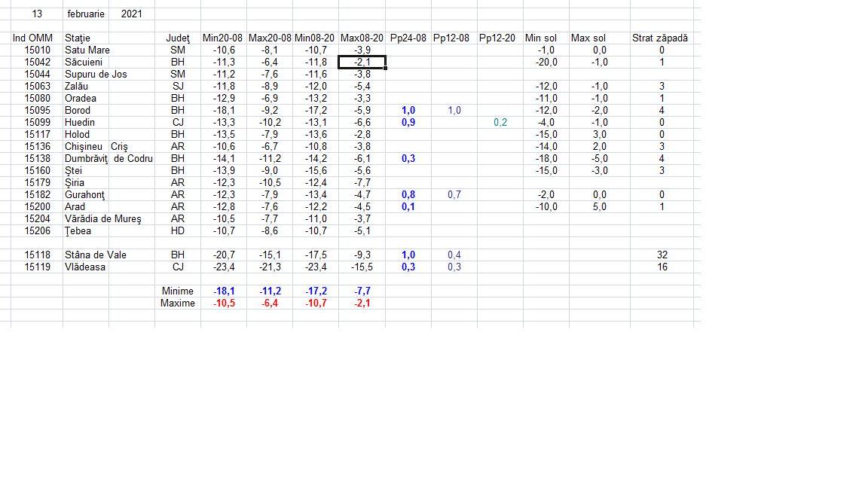Click the 'Max08-20' header cell
The height and width of the screenshot is (488, 868).
tap(362, 38)
